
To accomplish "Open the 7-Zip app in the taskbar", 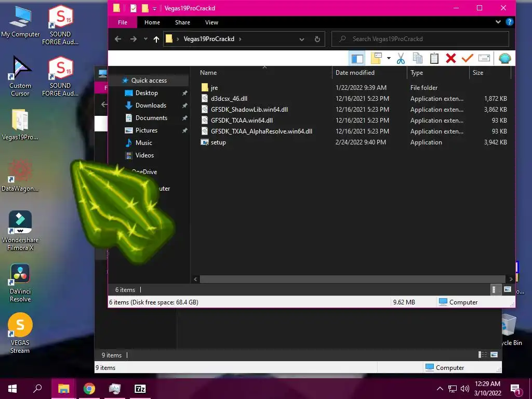I will (x=140, y=389).
